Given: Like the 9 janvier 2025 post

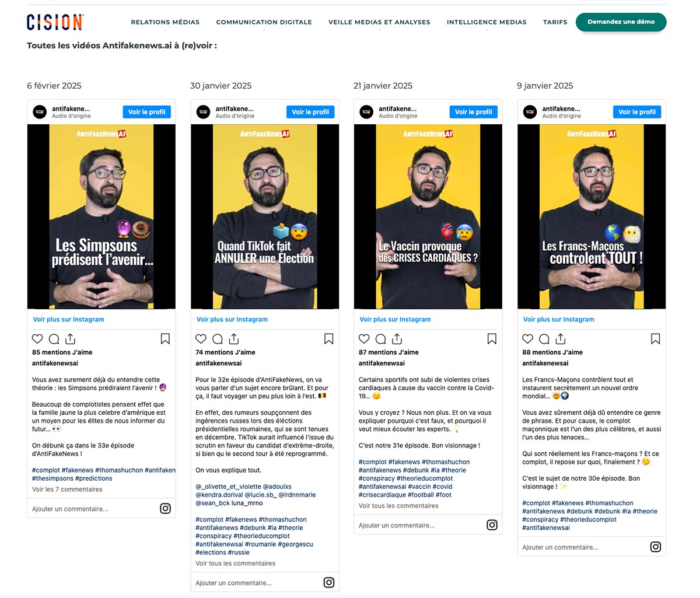Looking at the screenshot, I should click(x=527, y=339).
